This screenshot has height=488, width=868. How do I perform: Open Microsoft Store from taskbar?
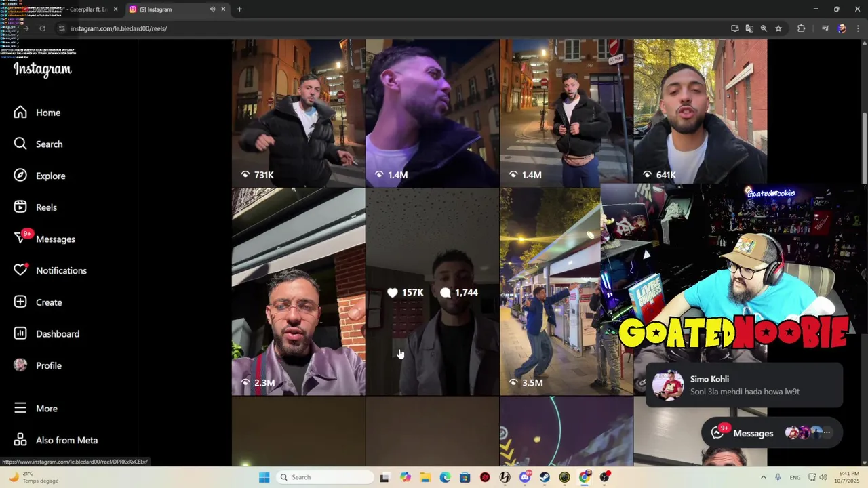click(x=465, y=477)
